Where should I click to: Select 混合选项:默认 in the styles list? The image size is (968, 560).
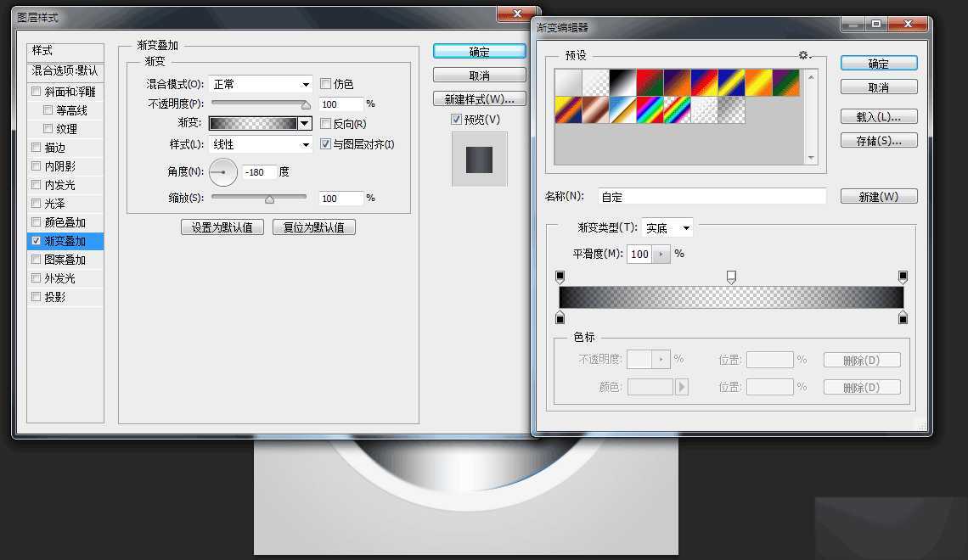coord(65,72)
